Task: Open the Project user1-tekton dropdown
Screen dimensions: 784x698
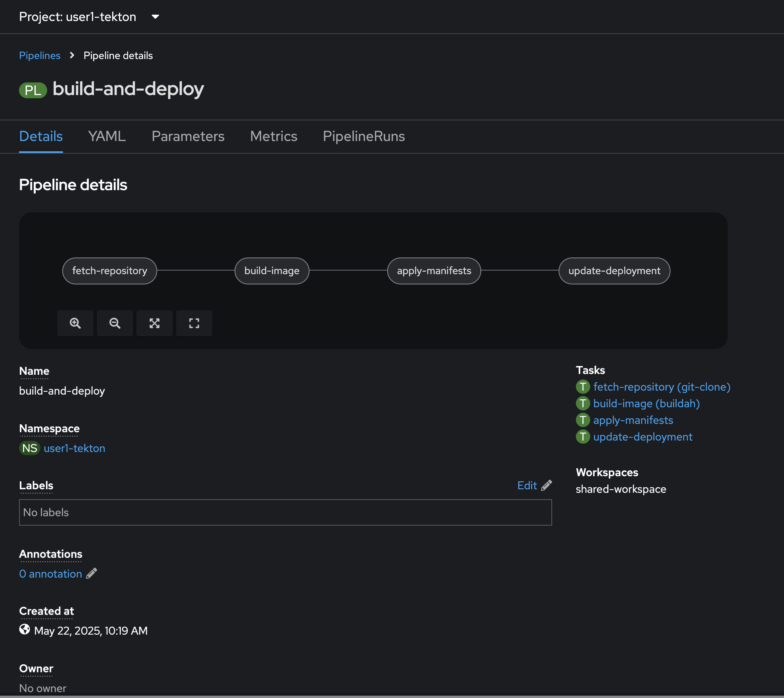Action: coord(89,17)
